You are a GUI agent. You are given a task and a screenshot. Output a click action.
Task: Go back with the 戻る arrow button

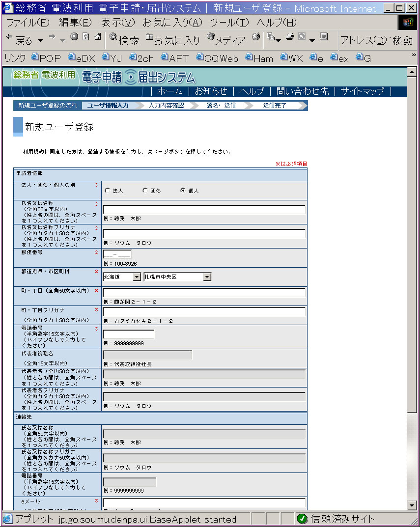(x=19, y=40)
